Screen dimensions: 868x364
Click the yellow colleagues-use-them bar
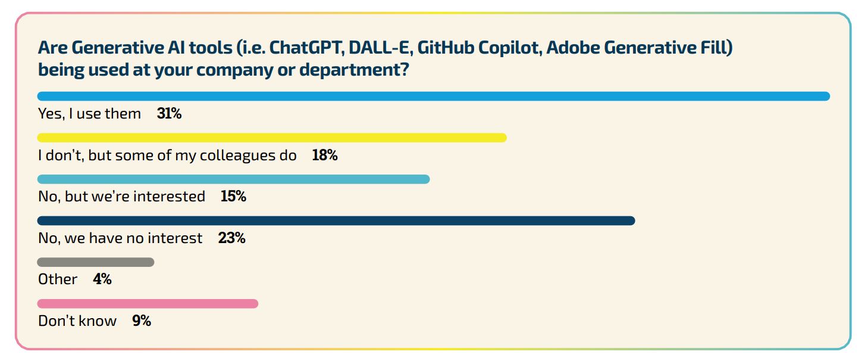click(x=272, y=138)
